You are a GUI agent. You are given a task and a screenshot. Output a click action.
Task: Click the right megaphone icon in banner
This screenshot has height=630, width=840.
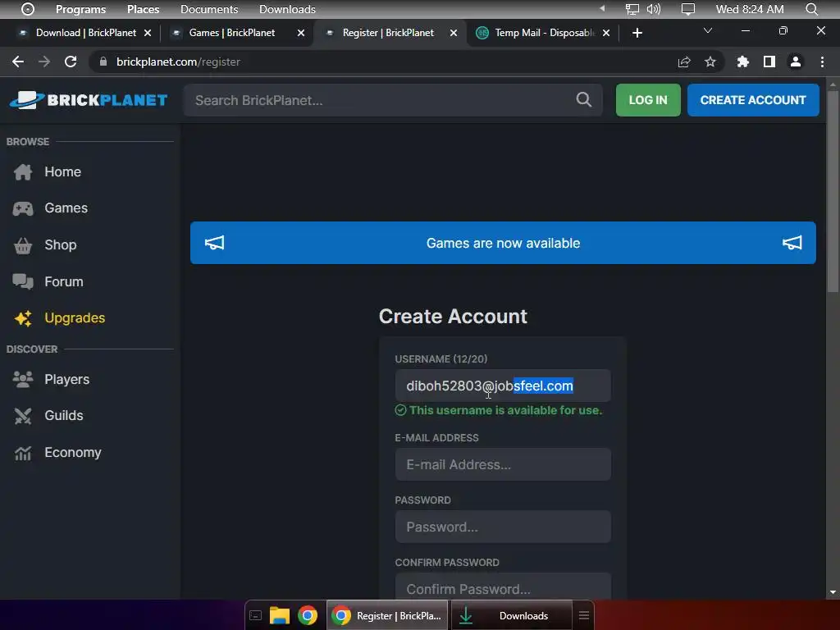tap(792, 243)
